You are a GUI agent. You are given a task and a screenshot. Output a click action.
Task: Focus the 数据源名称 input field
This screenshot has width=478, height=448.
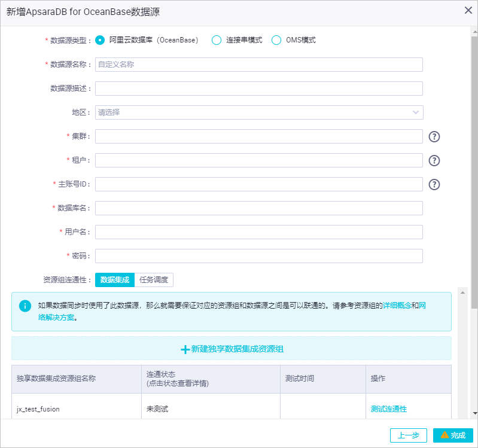[x=259, y=65]
